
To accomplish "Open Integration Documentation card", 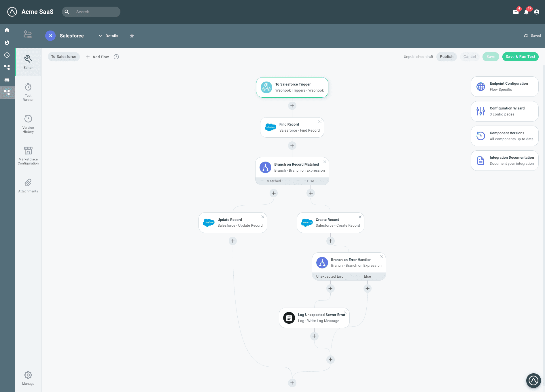I will pos(504,160).
